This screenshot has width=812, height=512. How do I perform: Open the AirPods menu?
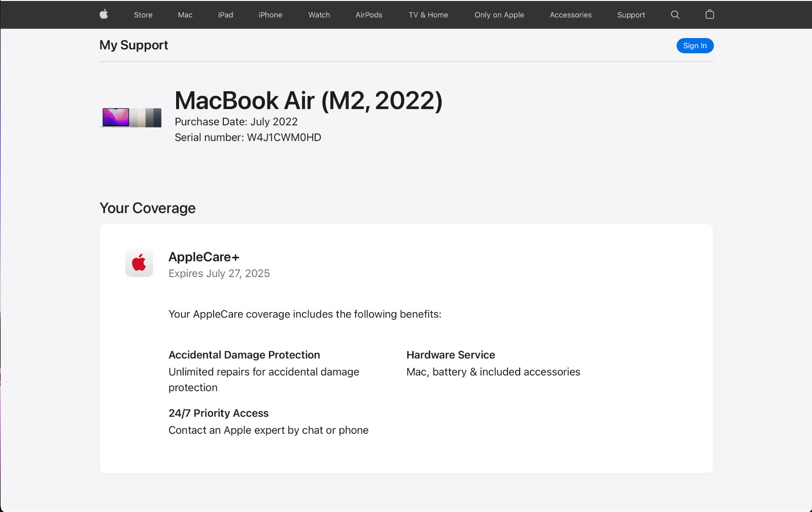tap(369, 15)
